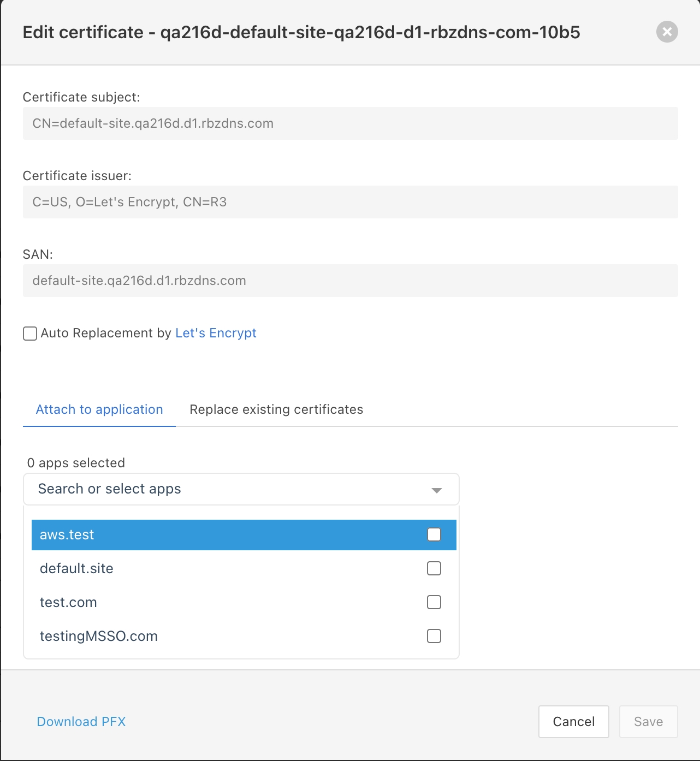Pick the testingMSSO.com app name
The height and width of the screenshot is (761, 700).
[99, 636]
